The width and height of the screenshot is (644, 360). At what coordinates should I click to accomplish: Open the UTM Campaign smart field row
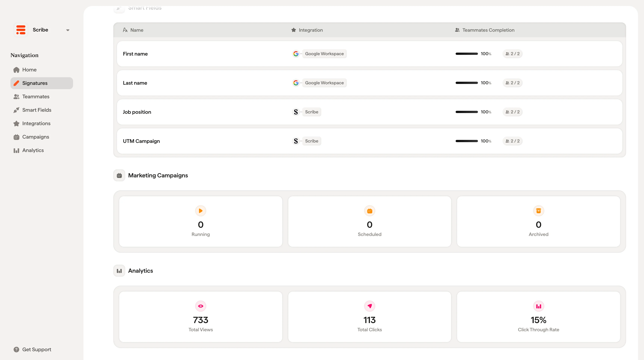pos(370,141)
